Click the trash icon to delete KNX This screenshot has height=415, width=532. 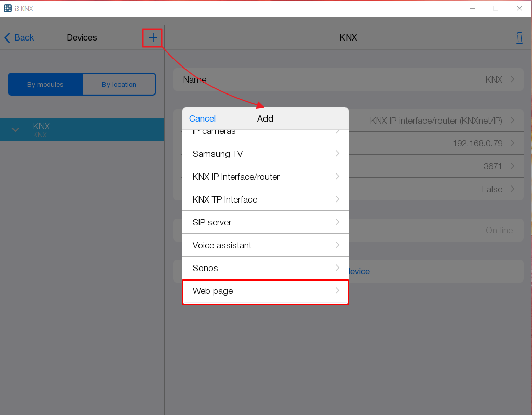tap(520, 37)
